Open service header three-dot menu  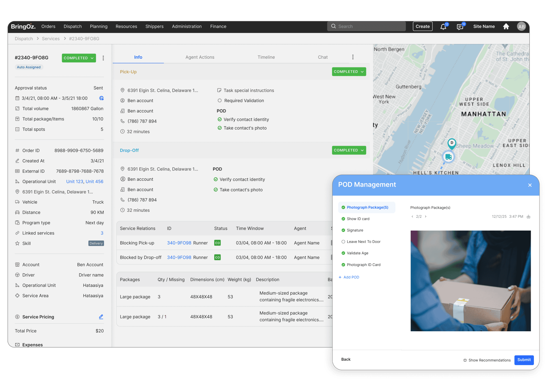pos(103,58)
